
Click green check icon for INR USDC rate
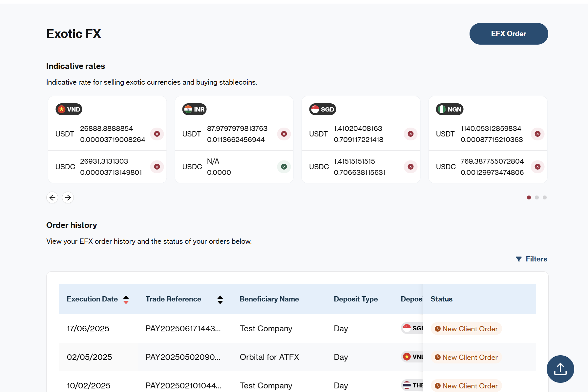pyautogui.click(x=284, y=167)
